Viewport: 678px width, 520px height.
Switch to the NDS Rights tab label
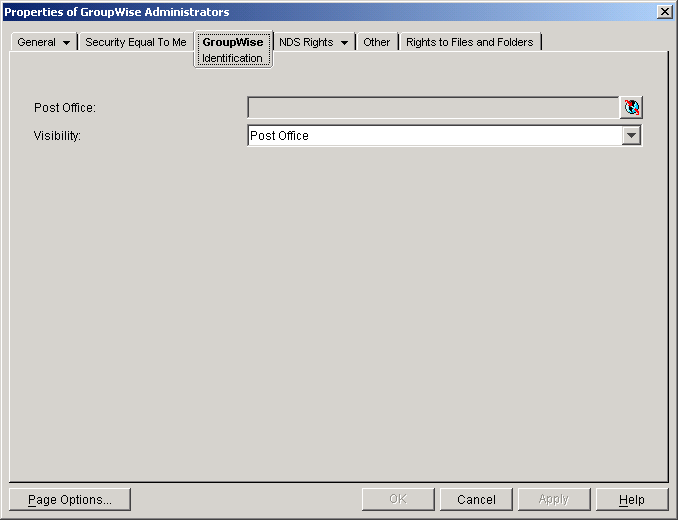306,43
